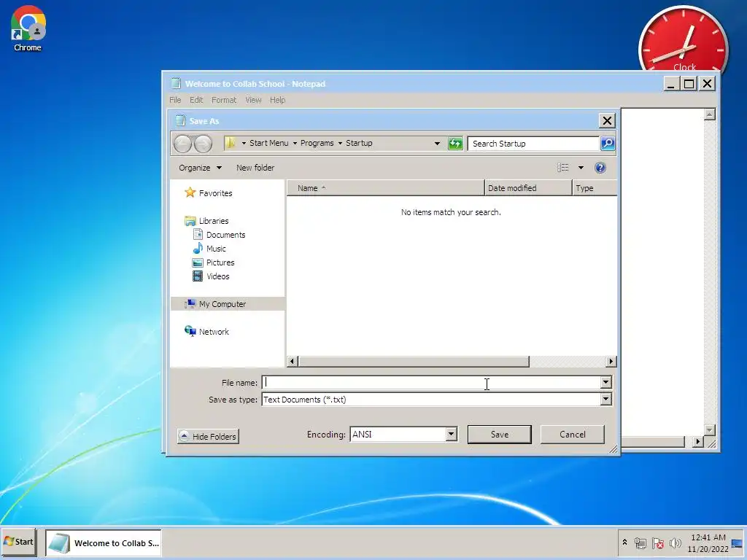Click the volume speaker tray icon
This screenshot has width=747, height=560.
[x=675, y=542]
